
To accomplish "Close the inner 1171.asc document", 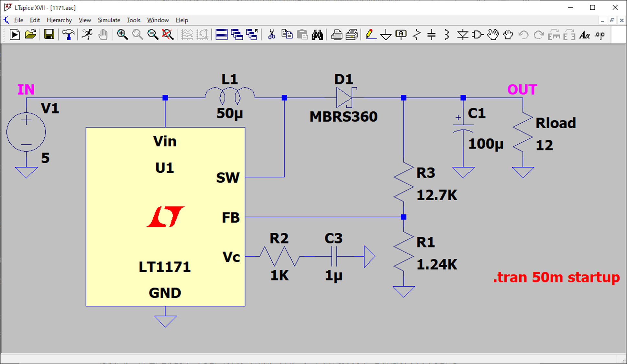I will point(621,20).
